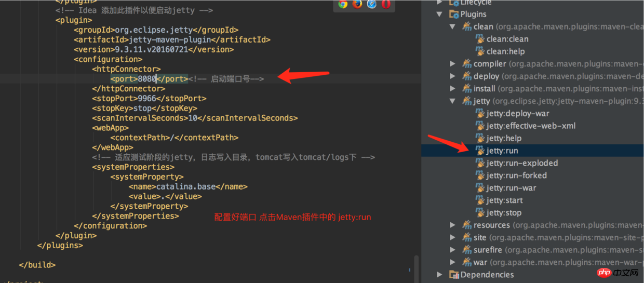Expand the Dependencies node

pos(440,275)
